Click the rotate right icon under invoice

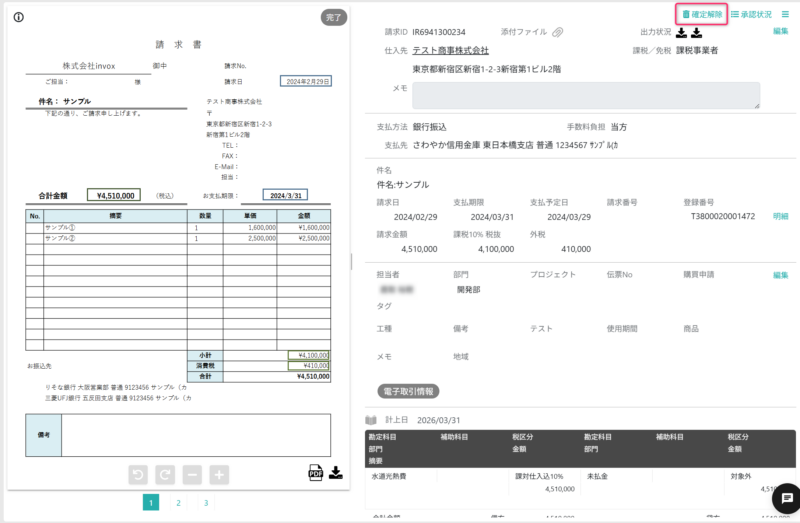click(x=165, y=475)
